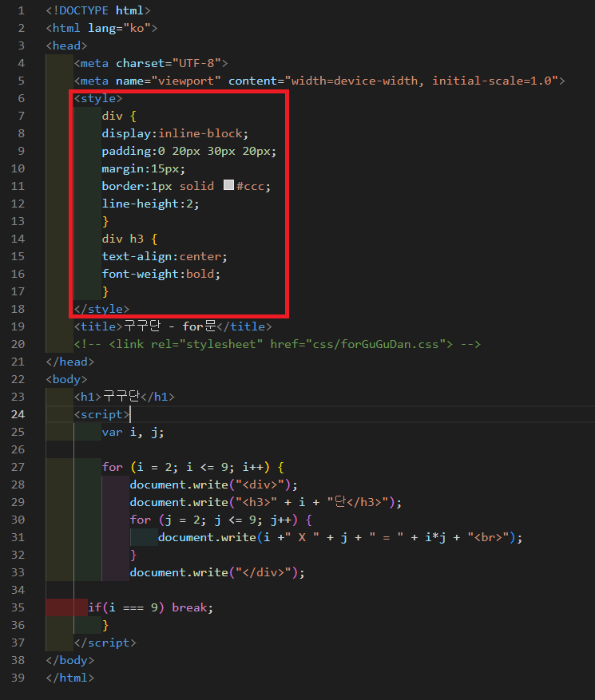Click line number 1 in the gutter
Screen dimensions: 595x700
(21, 10)
